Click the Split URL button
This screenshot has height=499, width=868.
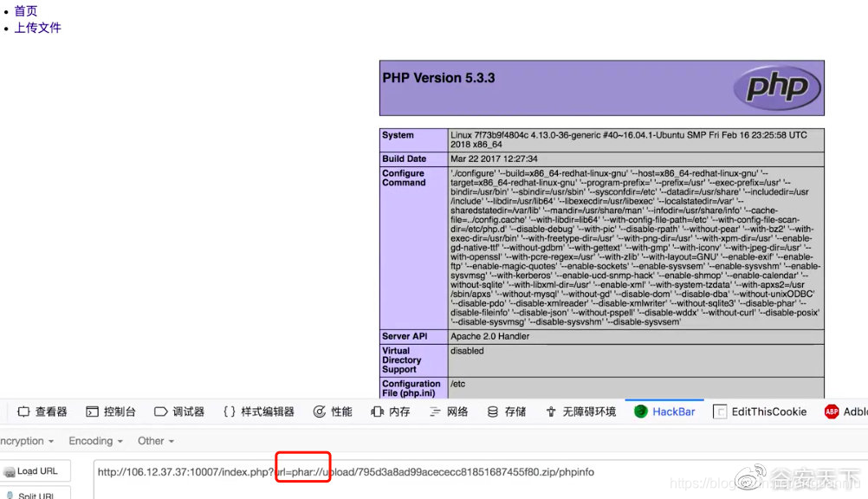tap(36, 494)
